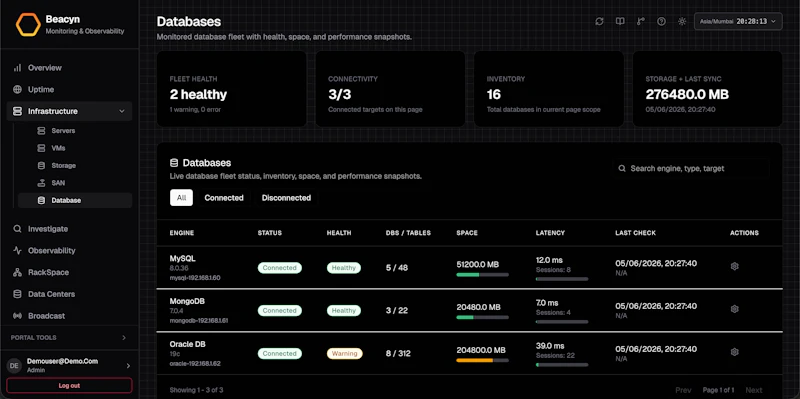The image size is (800, 399).
Task: Select Database in the sidebar
Action: pos(76,201)
